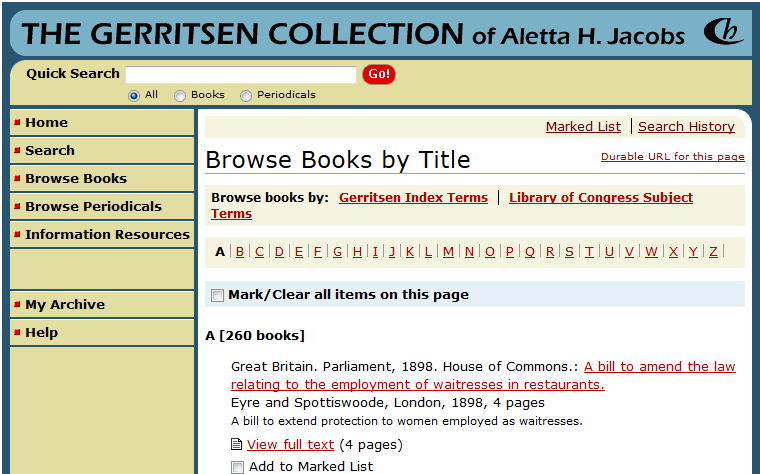Jump to letter M titles
Image resolution: width=760 pixels, height=474 pixels.
(x=448, y=252)
